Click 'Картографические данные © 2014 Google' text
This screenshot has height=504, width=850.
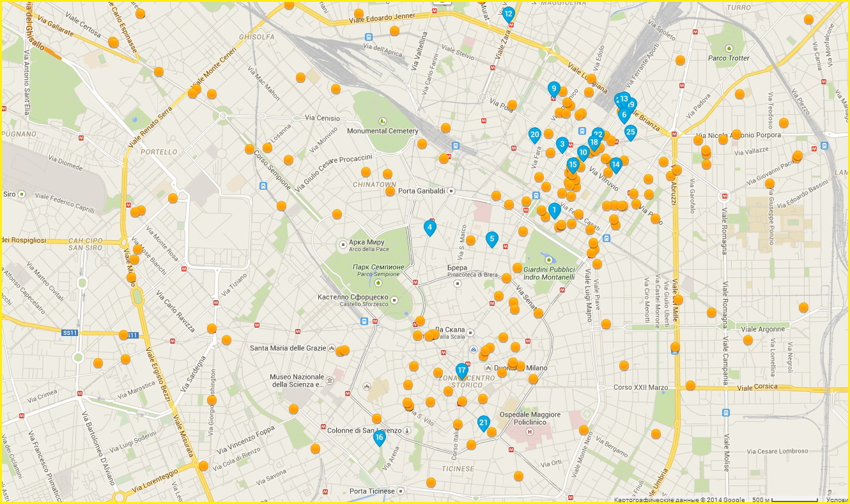tap(679, 500)
